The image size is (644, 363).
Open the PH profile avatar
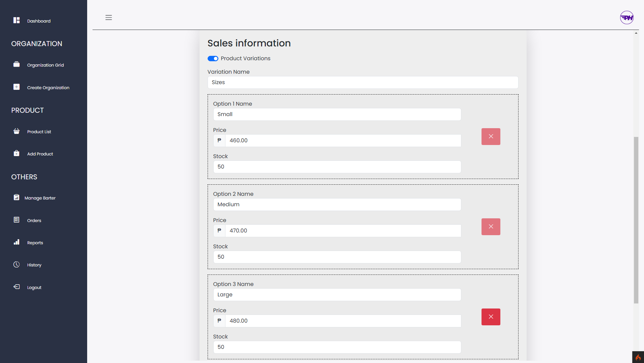627,17
